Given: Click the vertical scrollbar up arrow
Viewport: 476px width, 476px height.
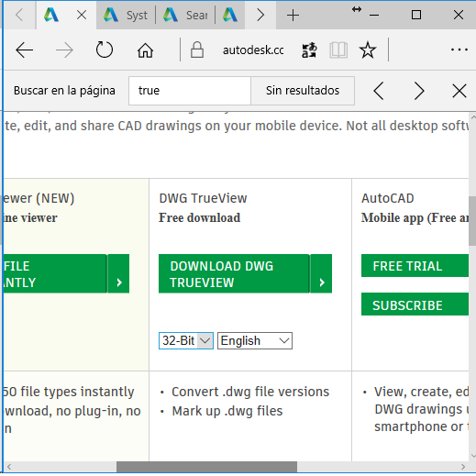Looking at the screenshot, I should click(473, 117).
